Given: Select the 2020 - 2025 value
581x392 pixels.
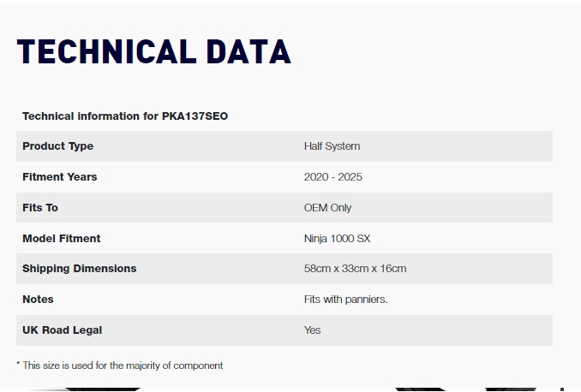Looking at the screenshot, I should [333, 177].
